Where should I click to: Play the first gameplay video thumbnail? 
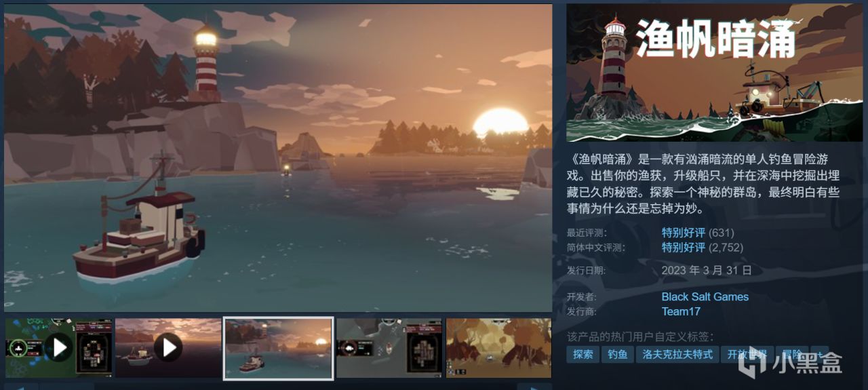[x=58, y=348]
